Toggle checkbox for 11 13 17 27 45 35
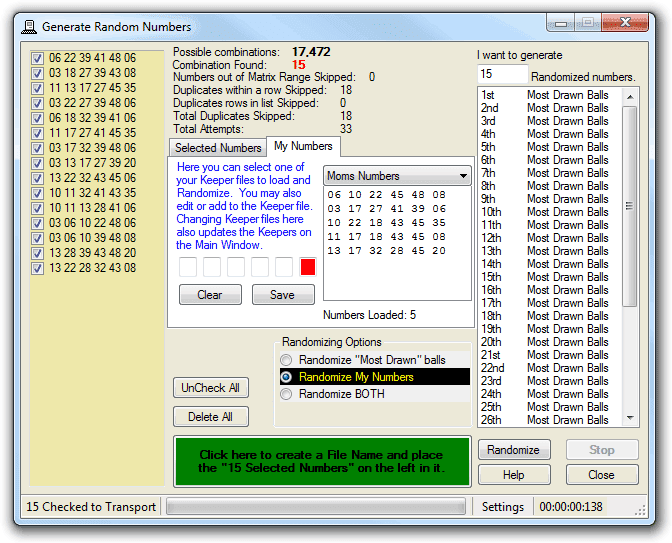This screenshot has height=543, width=672. [37, 88]
